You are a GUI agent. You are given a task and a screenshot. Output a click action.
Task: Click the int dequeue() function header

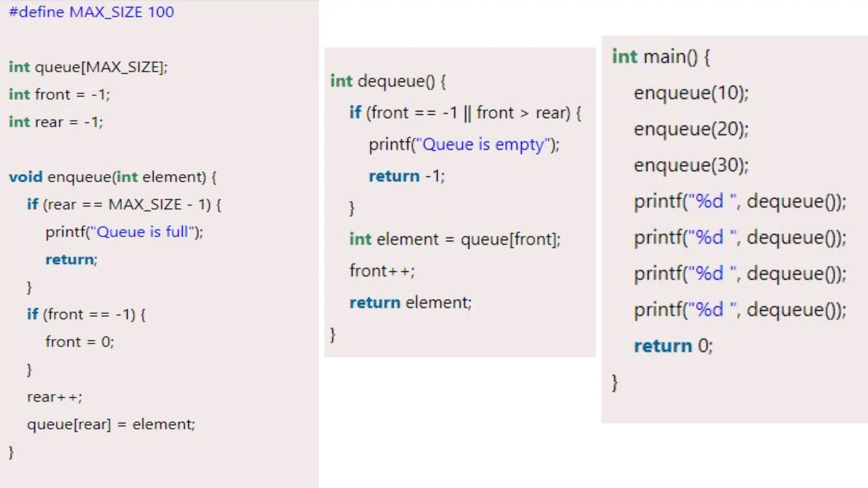388,81
